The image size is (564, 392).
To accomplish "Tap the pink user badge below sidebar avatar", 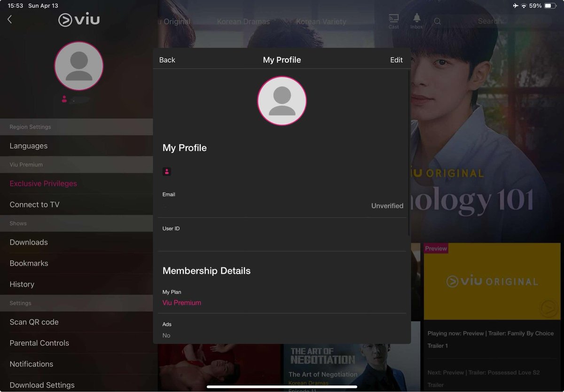I will pos(64,99).
